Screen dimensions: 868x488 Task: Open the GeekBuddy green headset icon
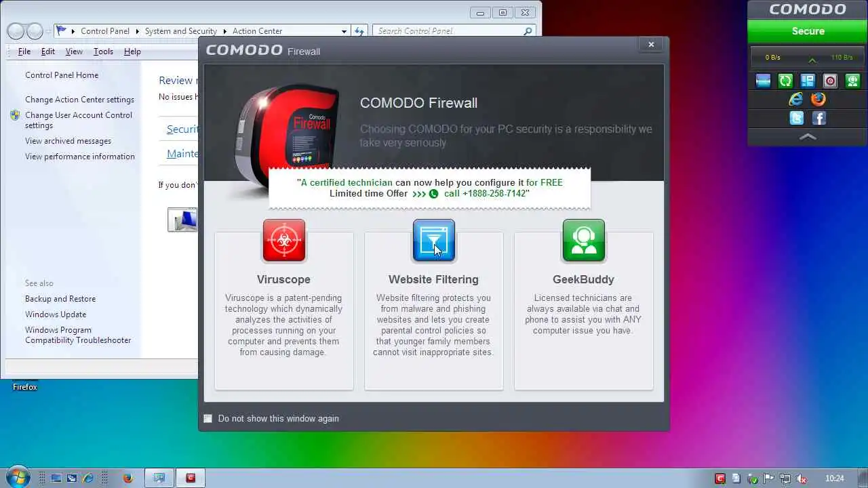(x=584, y=241)
